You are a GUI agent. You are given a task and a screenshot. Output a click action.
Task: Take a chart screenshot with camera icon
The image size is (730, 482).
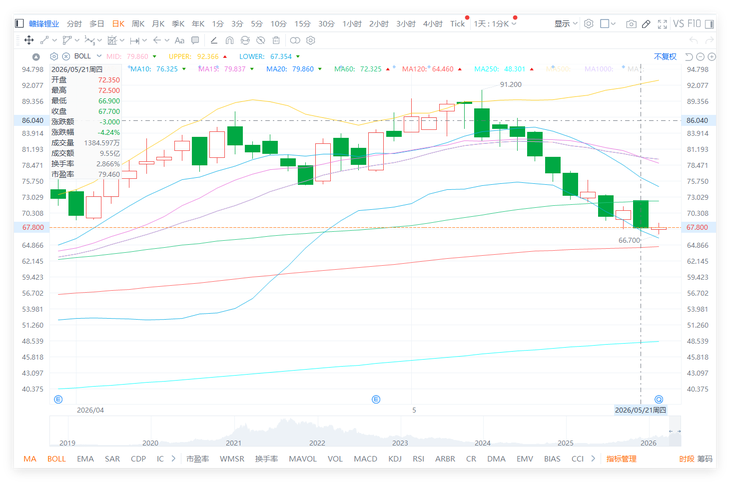click(631, 24)
